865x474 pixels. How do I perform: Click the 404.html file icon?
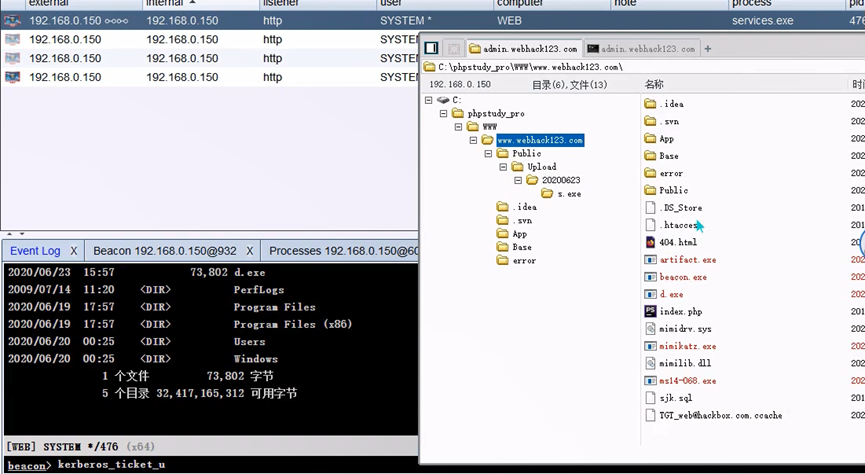point(650,242)
